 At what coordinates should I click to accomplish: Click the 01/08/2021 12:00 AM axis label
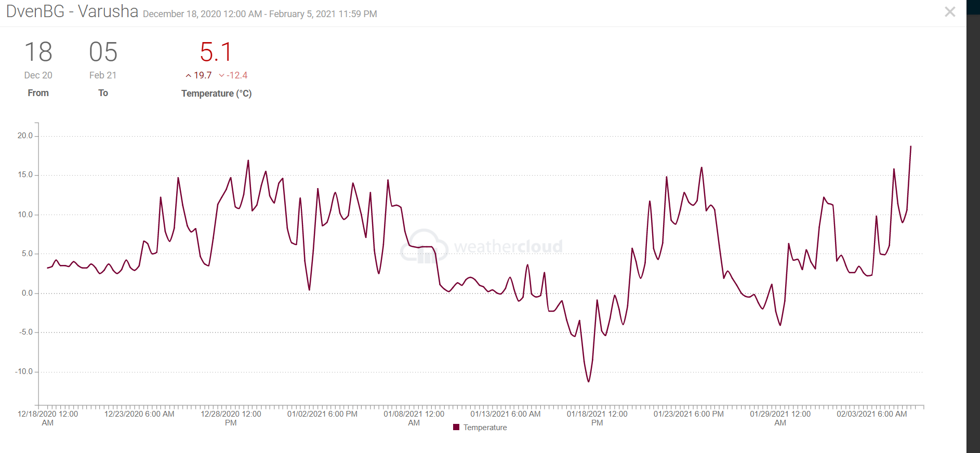[414, 418]
